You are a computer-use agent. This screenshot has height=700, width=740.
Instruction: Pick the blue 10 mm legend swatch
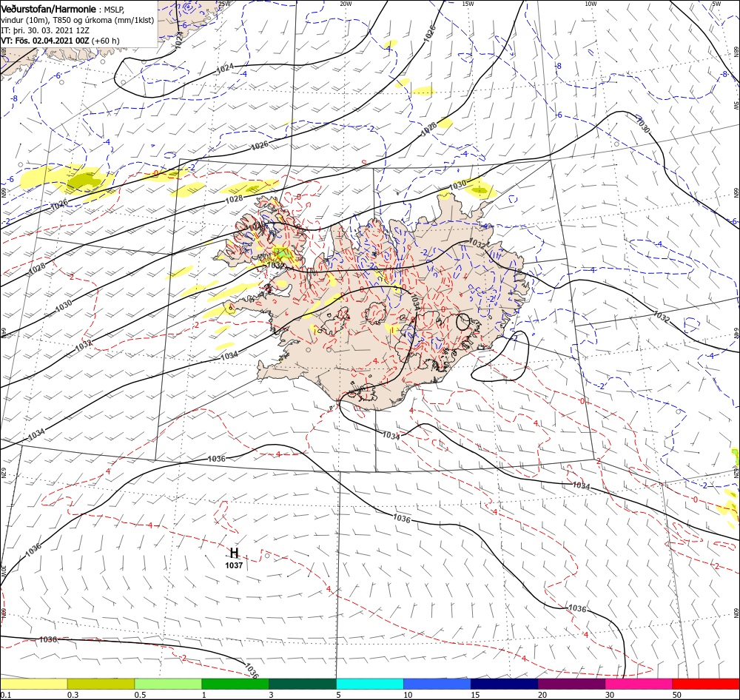pyautogui.click(x=437, y=684)
